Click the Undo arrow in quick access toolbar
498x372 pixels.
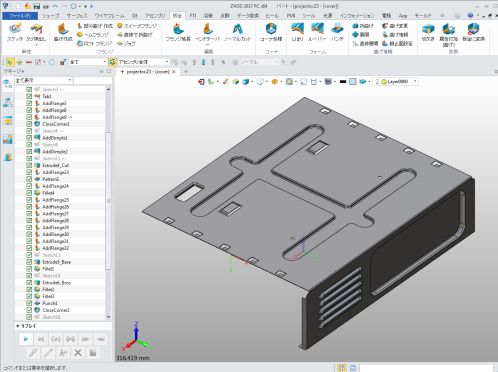tap(55, 6)
